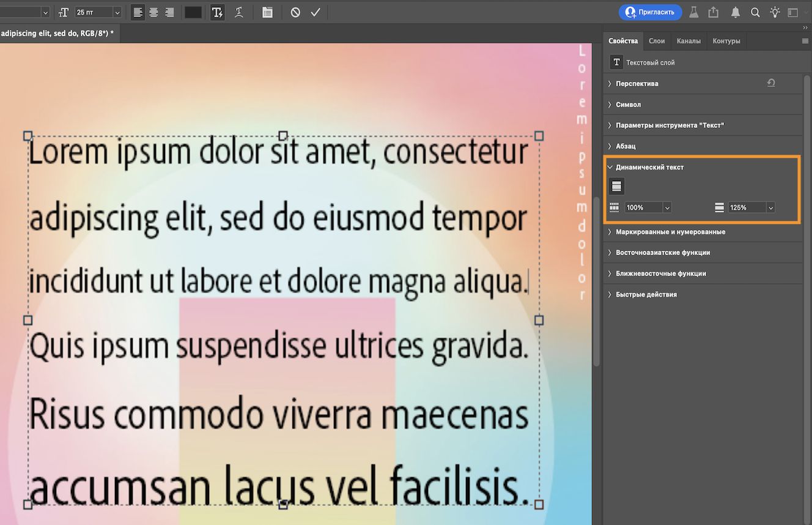
Task: Expand the Абзац section
Action: (x=623, y=146)
